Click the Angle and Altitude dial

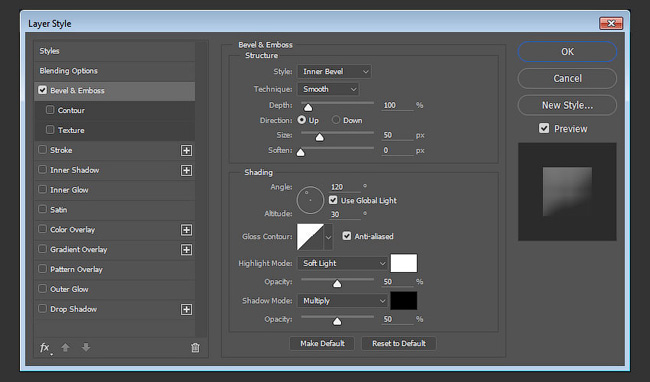click(310, 200)
